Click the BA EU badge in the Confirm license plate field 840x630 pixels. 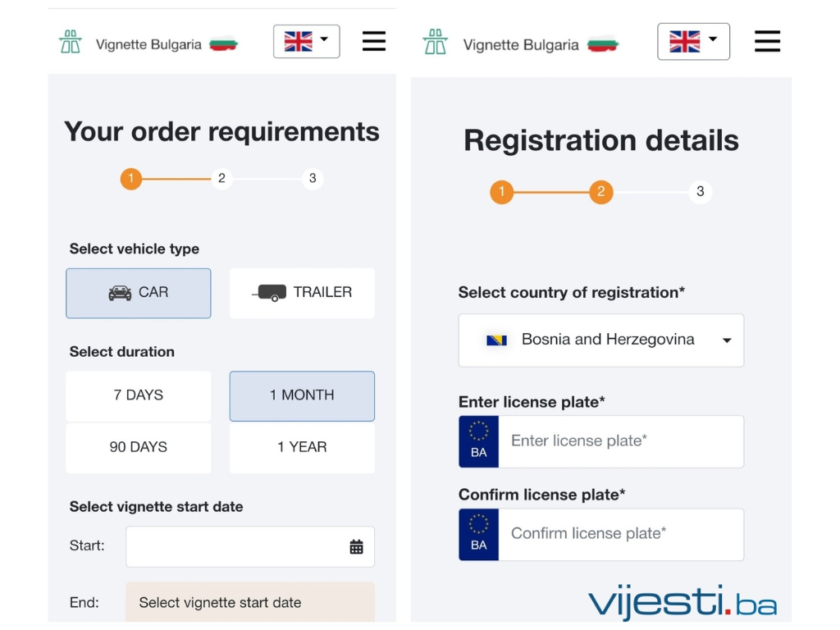[x=478, y=535]
